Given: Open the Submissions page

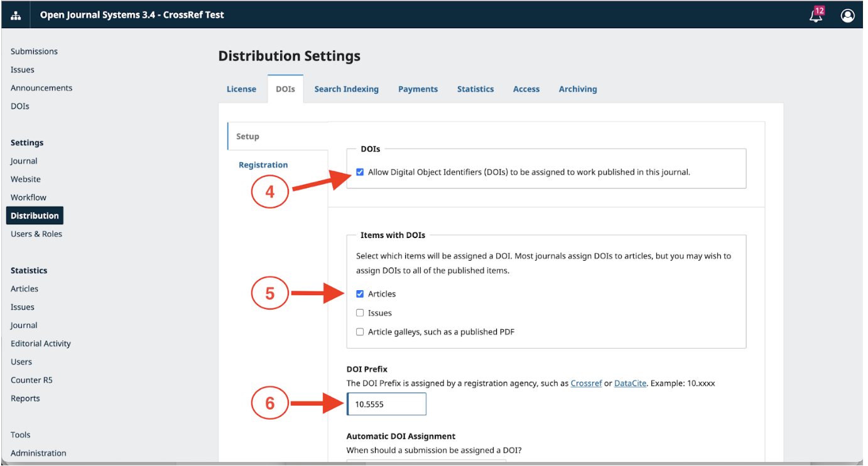Looking at the screenshot, I should [34, 51].
